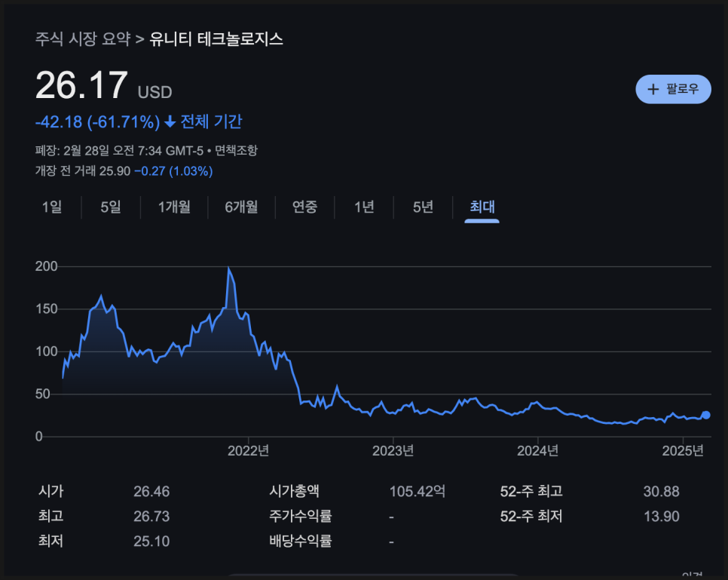Choose the 연중 range tab
728x580 pixels.
pos(304,207)
